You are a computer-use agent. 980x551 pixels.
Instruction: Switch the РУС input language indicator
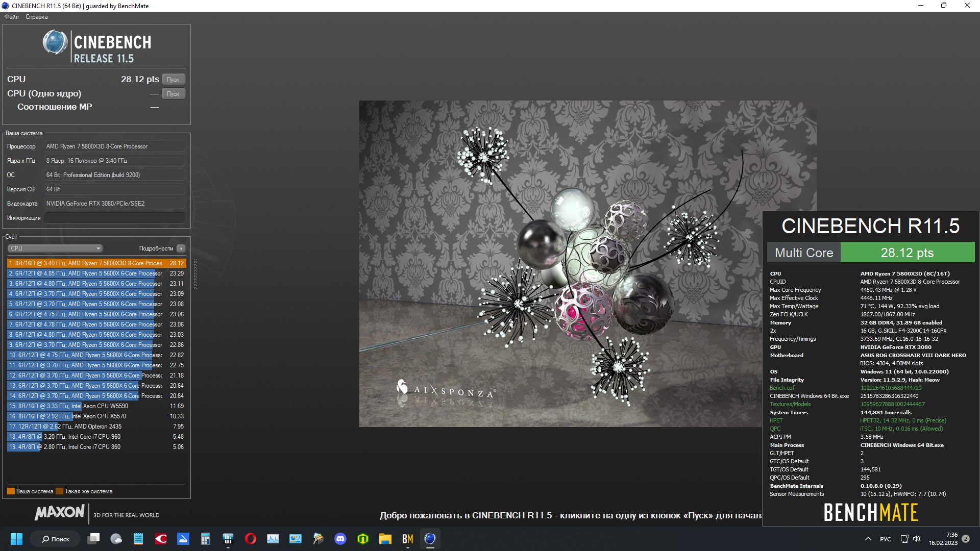point(886,539)
